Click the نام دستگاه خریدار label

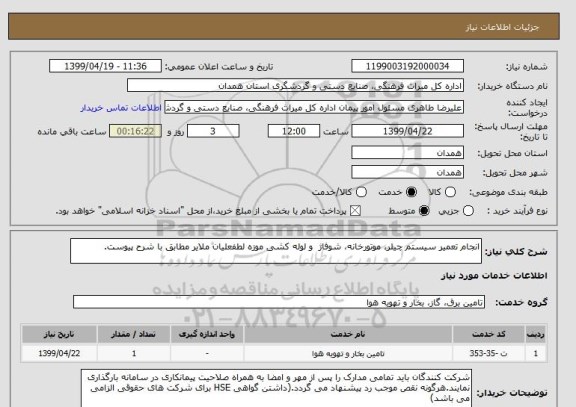click(x=512, y=86)
